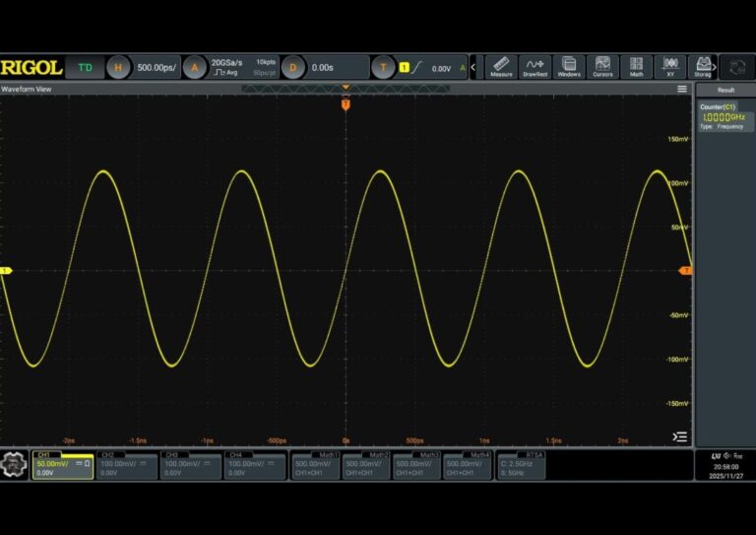Click the 50.00mV/ scale in CH1

52,464
